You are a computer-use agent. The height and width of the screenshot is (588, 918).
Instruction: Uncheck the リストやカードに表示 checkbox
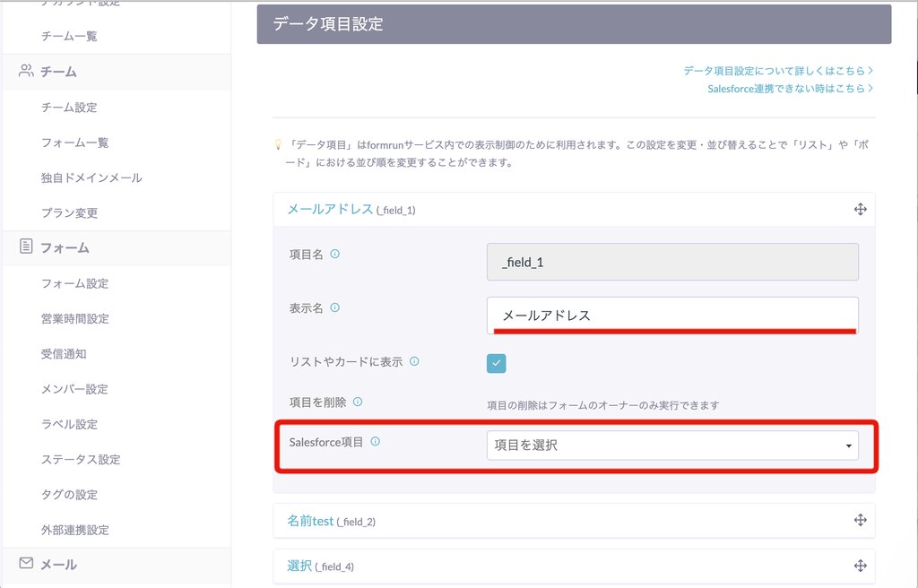tap(497, 363)
